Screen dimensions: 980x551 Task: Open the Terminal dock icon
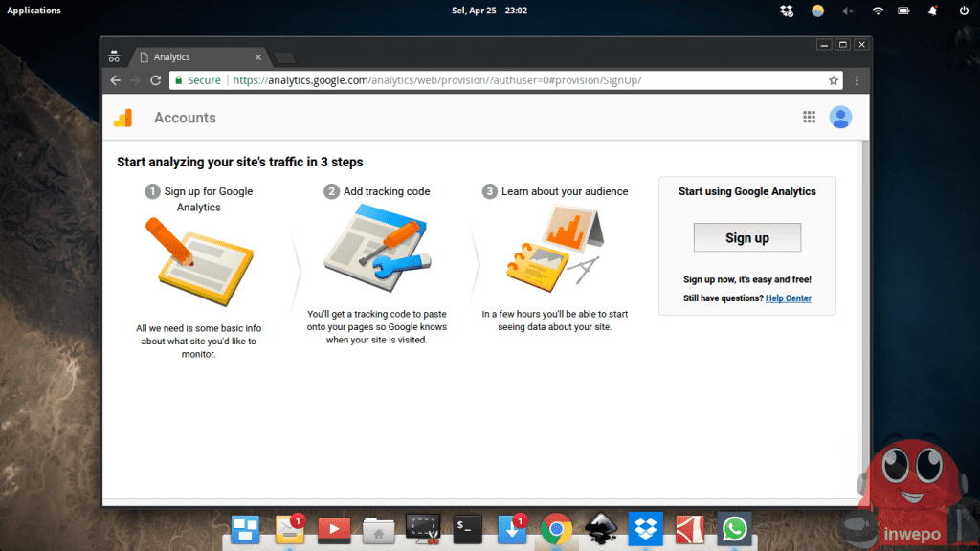(467, 529)
